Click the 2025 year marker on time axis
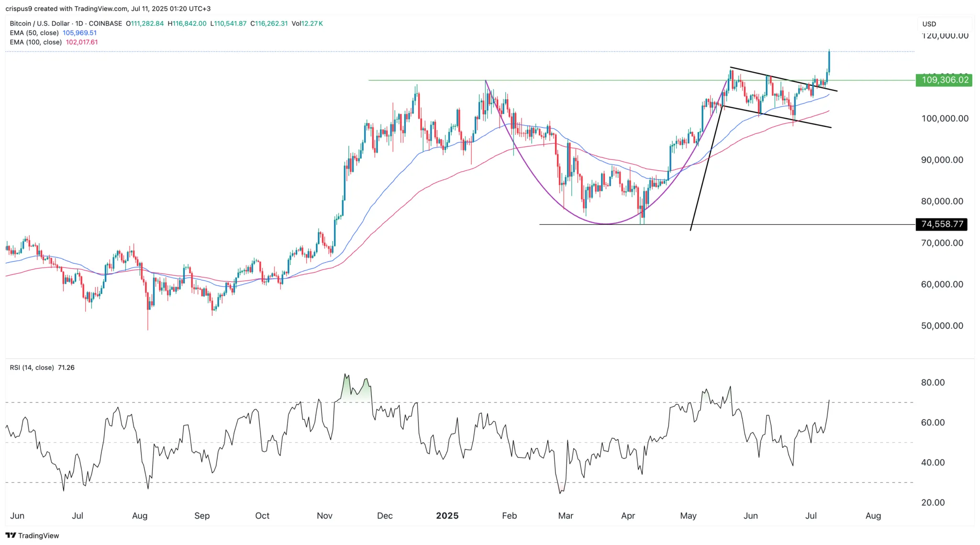Image resolution: width=980 pixels, height=545 pixels. (447, 516)
